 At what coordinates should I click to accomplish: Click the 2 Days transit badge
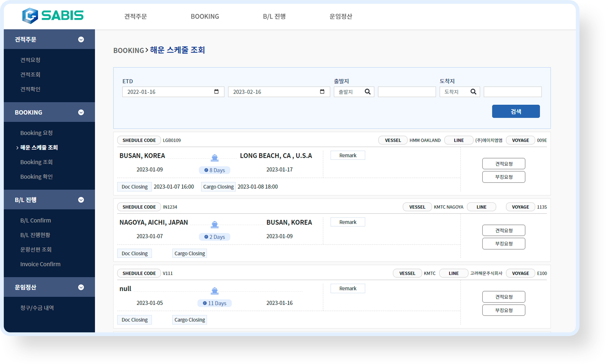coord(214,237)
